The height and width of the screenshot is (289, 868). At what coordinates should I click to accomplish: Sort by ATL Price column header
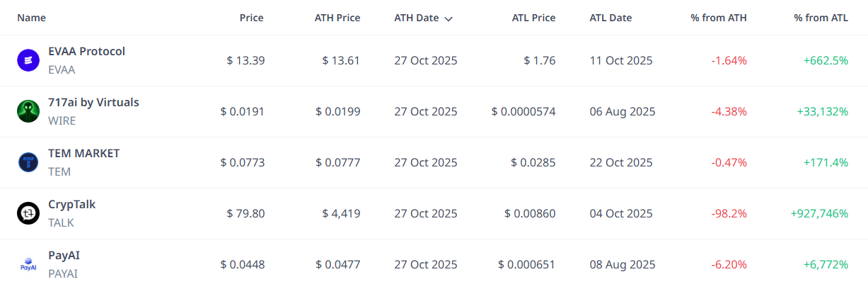[533, 18]
